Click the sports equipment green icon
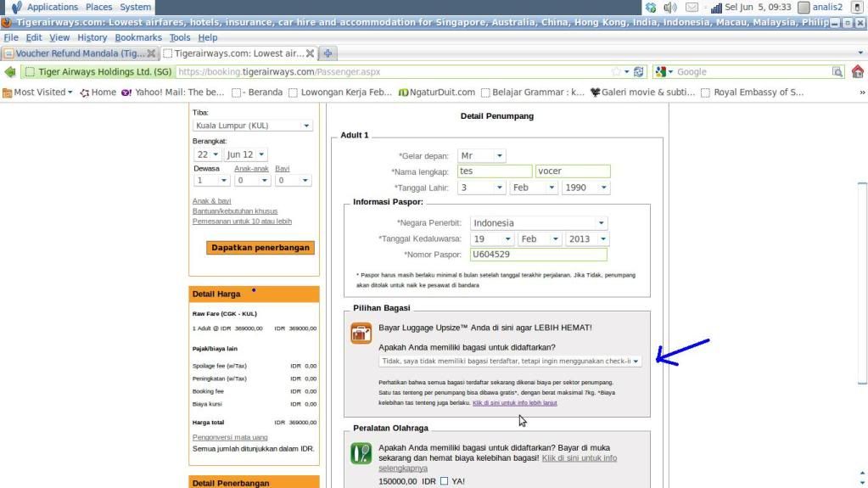This screenshot has height=488, width=868. tap(361, 453)
